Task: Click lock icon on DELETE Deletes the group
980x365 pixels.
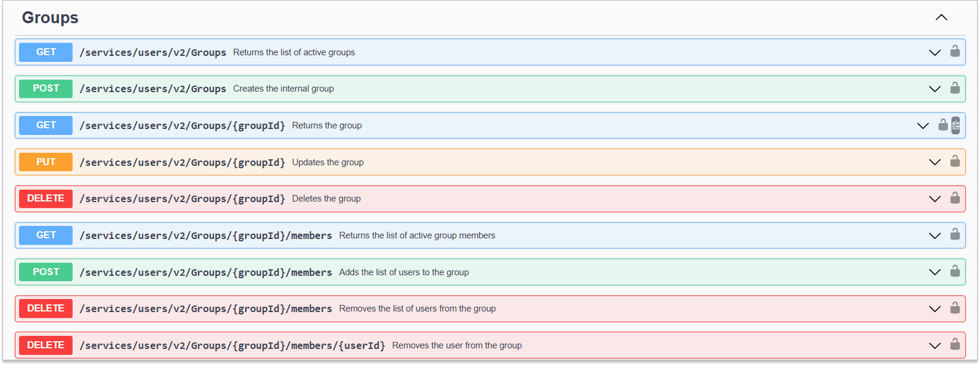Action: click(x=954, y=199)
